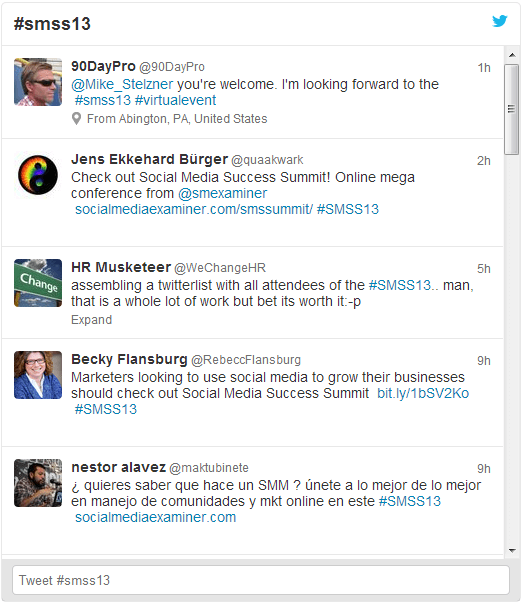Click the #smss13 widget header title
The height and width of the screenshot is (610, 528).
[52, 24]
